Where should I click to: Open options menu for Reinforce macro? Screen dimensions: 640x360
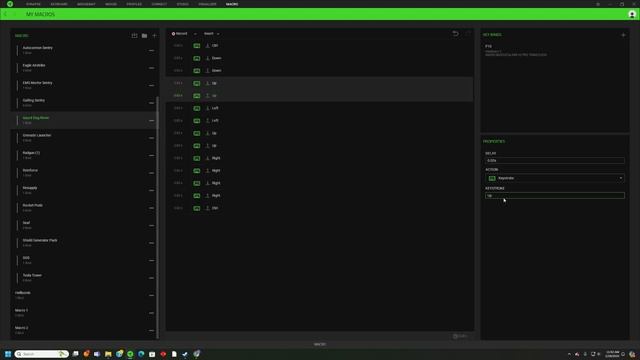(151, 173)
